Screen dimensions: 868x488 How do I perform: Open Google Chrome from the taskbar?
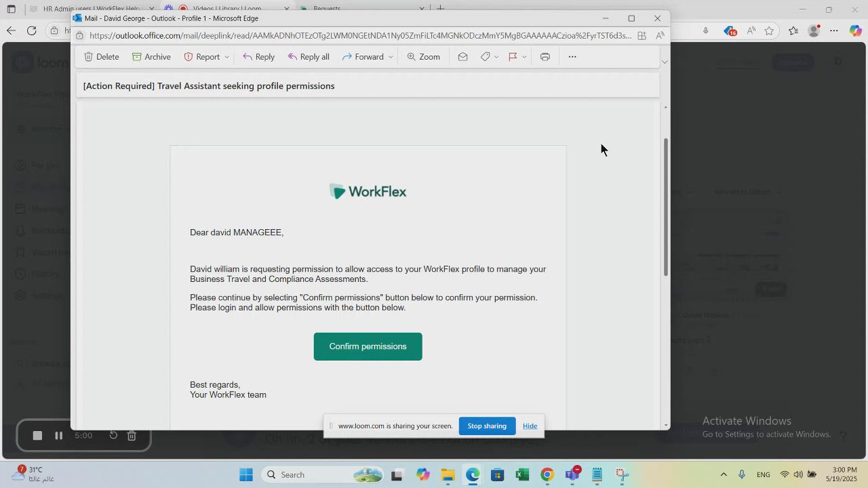(547, 474)
